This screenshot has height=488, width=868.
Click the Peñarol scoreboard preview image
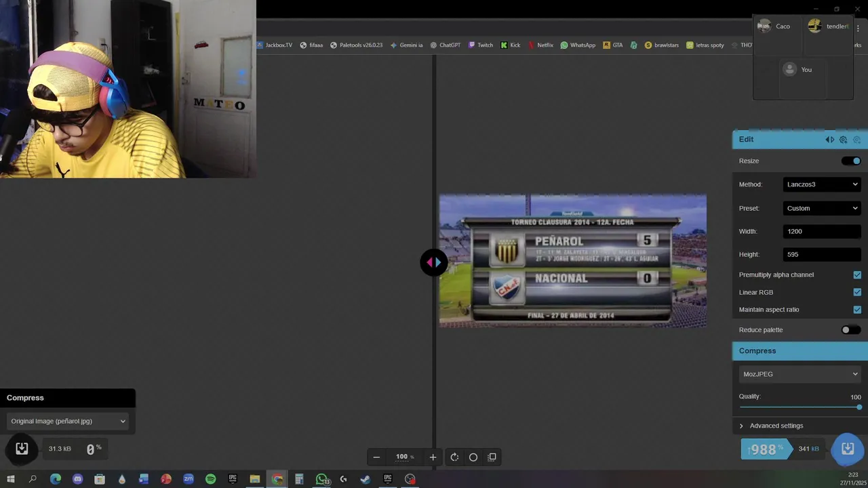[573, 261]
